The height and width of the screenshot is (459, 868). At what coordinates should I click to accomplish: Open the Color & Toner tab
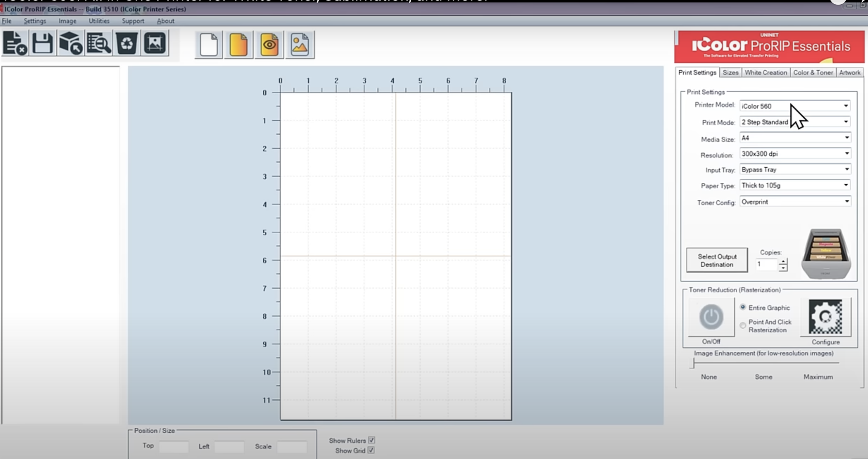click(x=813, y=72)
